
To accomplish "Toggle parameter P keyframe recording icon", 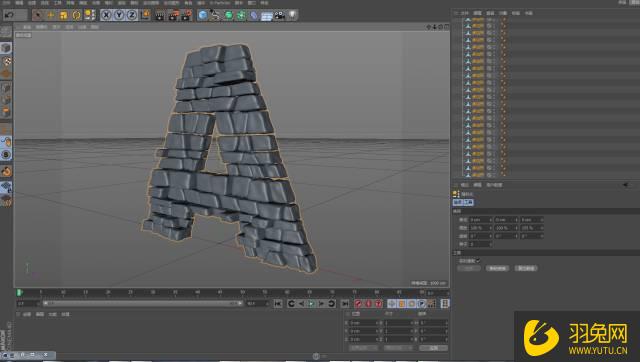I will coord(422,304).
